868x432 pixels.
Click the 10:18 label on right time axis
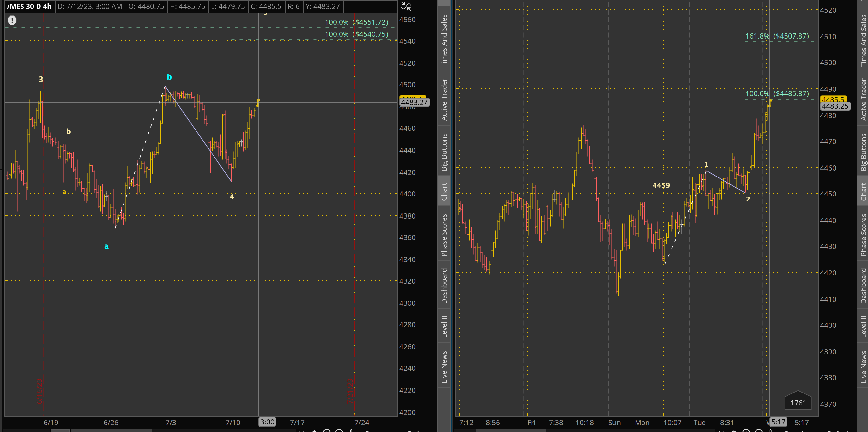click(584, 422)
